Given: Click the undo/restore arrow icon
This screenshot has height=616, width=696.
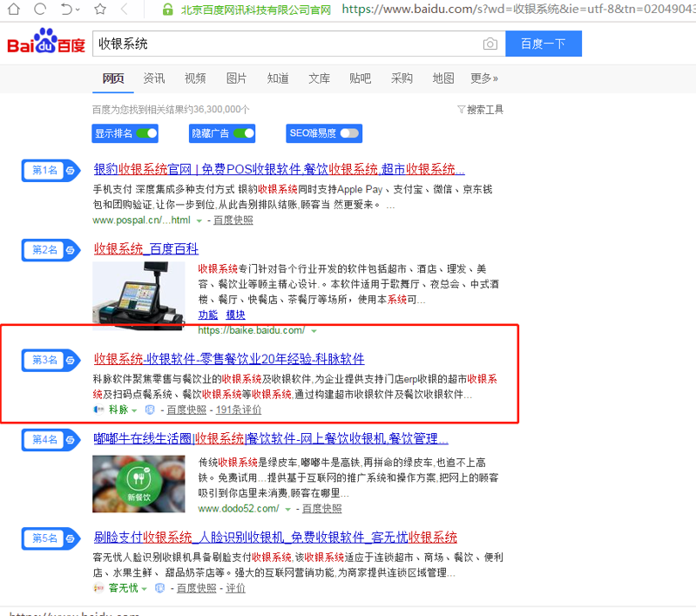Looking at the screenshot, I should pos(66,9).
